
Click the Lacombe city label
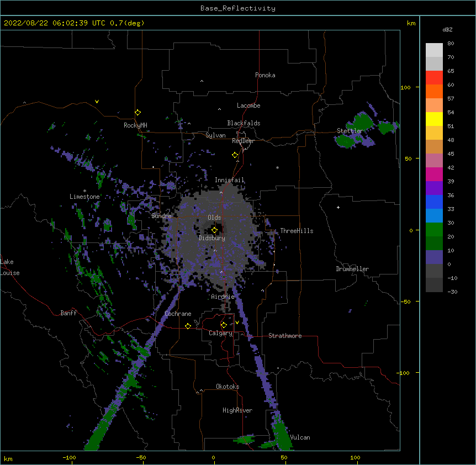[248, 105]
